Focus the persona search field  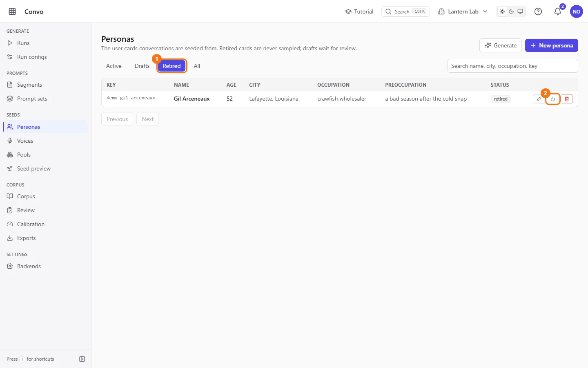click(513, 66)
